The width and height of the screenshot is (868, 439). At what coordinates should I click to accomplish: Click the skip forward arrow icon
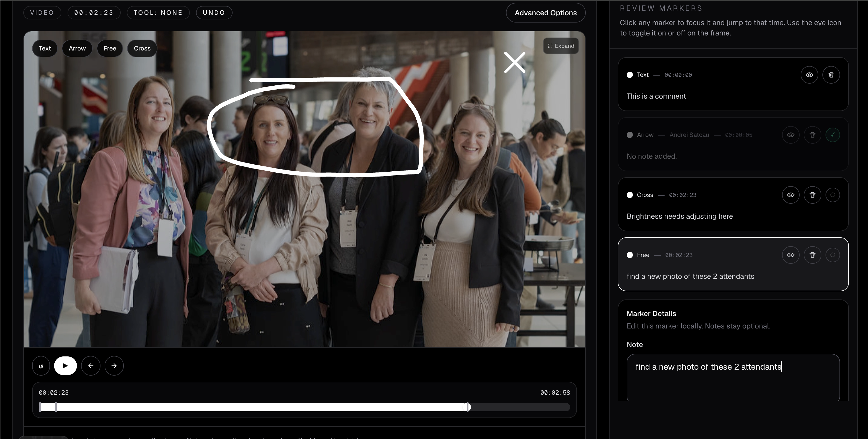(x=114, y=365)
